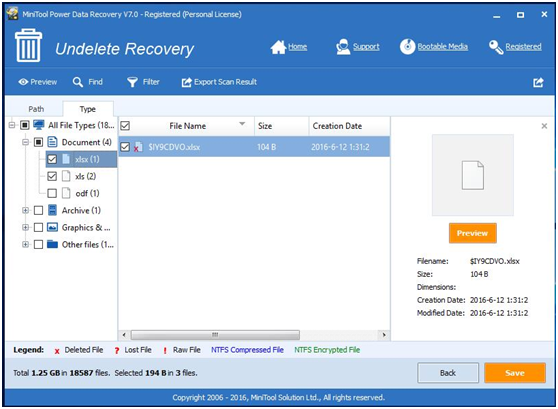Viewport: 558px width, 409px height.
Task: Click the xlsx file type icon
Action: pos(66,159)
